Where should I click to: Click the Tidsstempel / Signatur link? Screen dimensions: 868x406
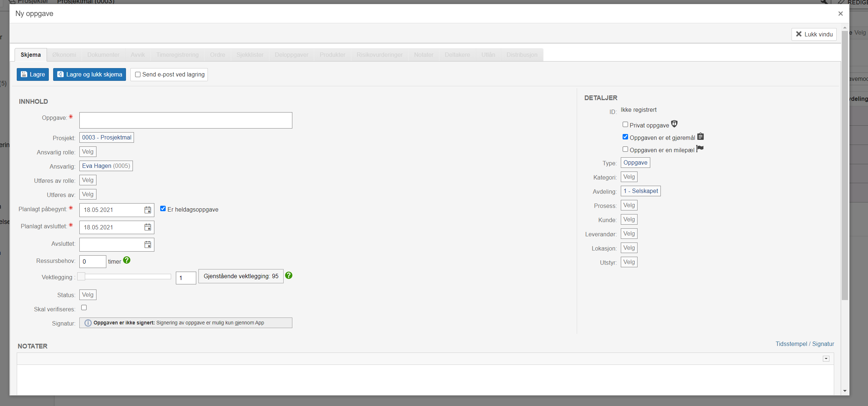805,344
